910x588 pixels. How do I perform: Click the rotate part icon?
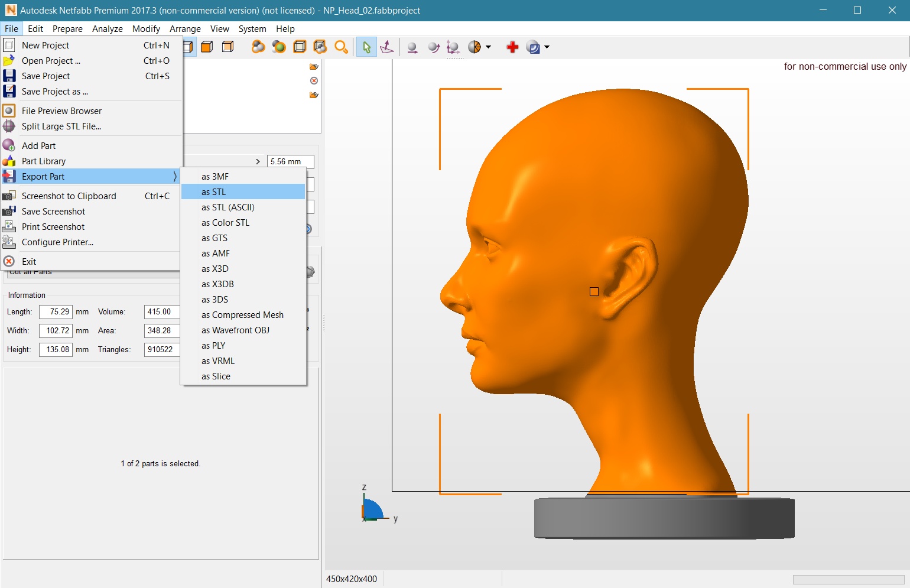[x=433, y=48]
